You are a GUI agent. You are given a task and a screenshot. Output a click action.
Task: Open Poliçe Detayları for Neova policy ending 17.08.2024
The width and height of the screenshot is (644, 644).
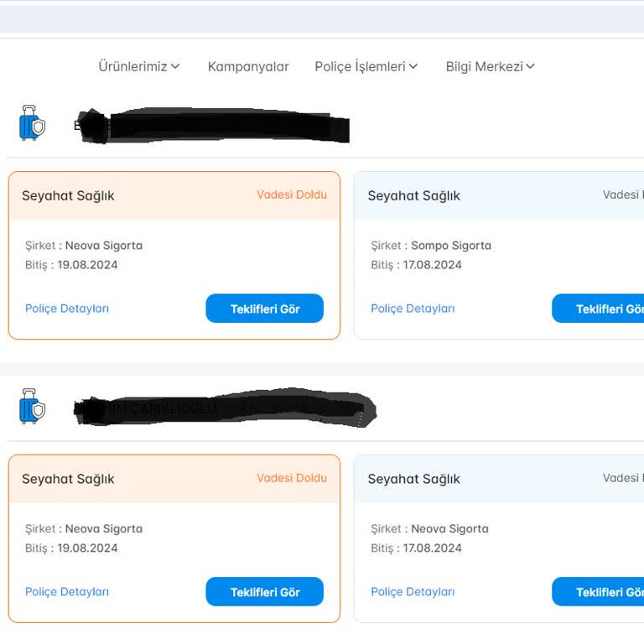pos(413,592)
